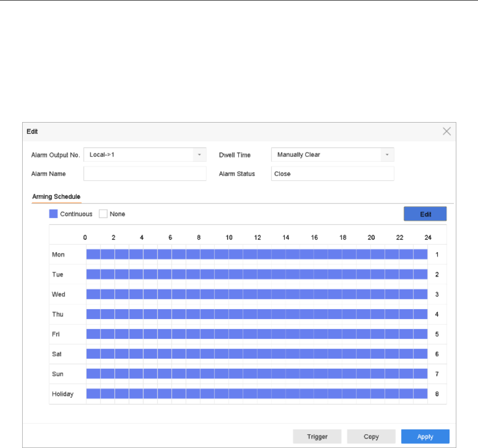Expand the Alarm Output No. dropdown arrow
This screenshot has height=448, width=478.
(x=200, y=155)
